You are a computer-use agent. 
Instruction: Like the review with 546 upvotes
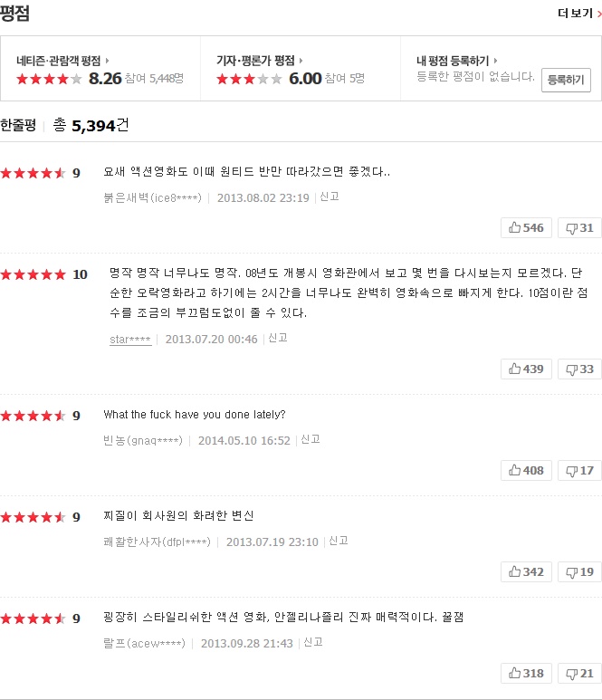526,227
